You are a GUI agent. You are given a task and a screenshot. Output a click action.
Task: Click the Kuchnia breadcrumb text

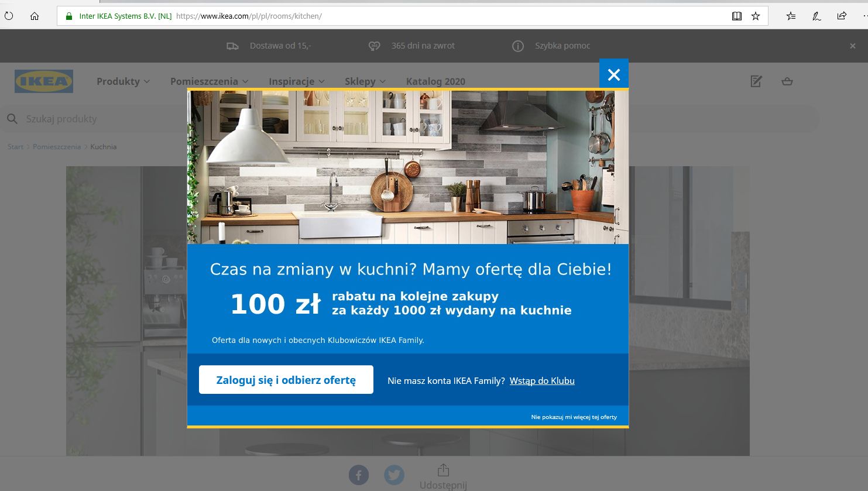click(x=104, y=147)
